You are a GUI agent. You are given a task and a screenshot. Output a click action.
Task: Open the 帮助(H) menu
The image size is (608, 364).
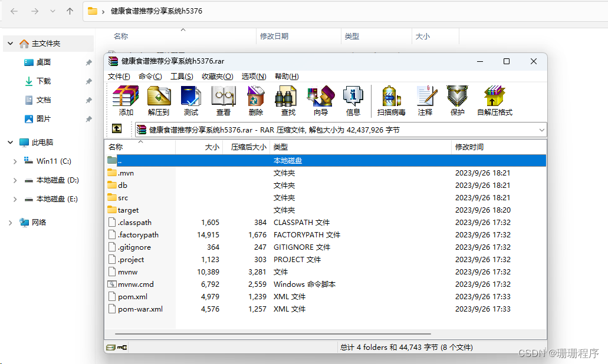(x=287, y=77)
